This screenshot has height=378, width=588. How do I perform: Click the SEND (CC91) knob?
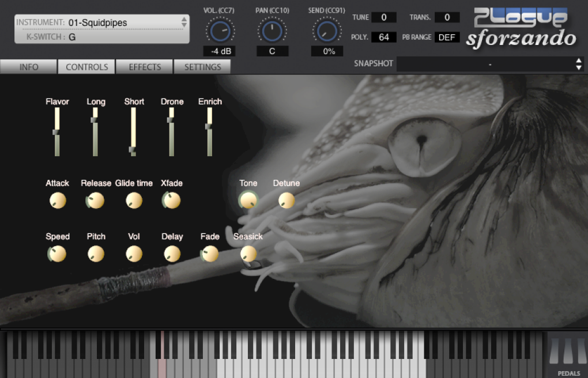(327, 31)
